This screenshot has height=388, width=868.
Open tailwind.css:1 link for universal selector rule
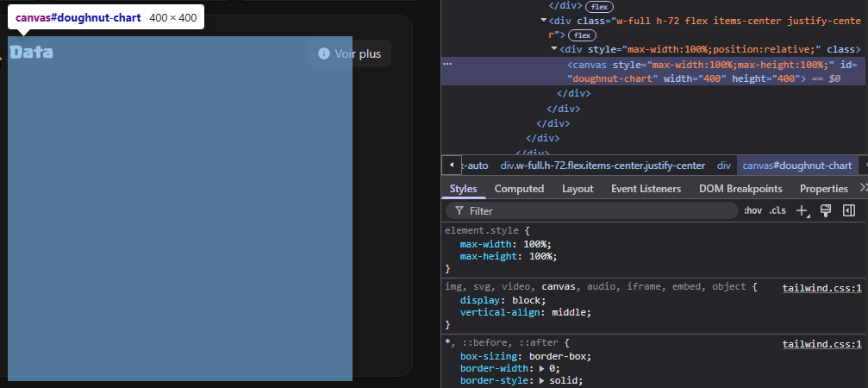[822, 344]
